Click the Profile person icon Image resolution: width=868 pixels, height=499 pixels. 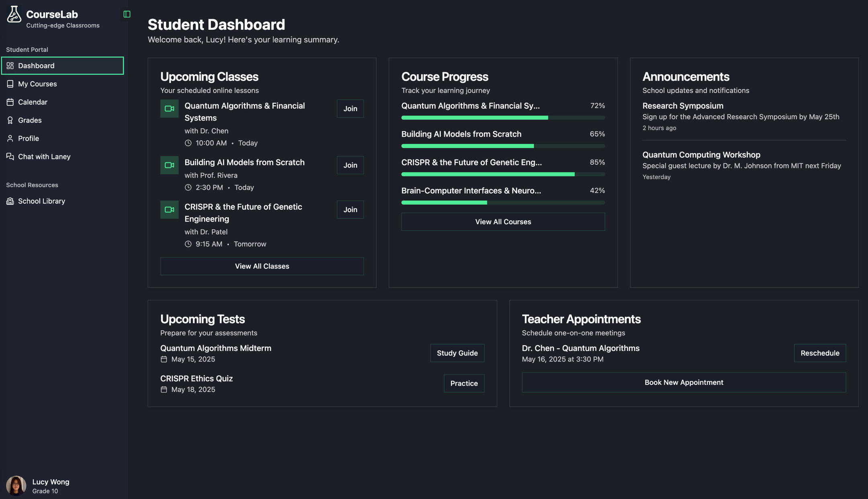point(10,139)
